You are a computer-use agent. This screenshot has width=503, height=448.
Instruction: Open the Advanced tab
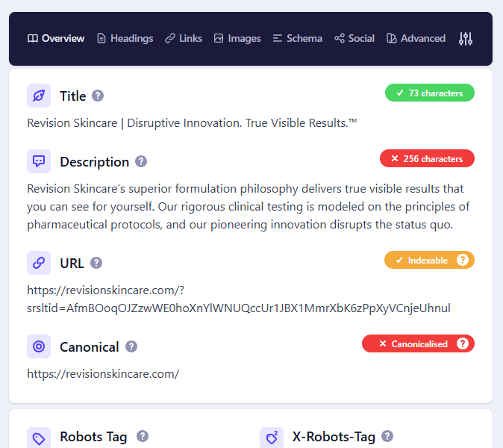(416, 39)
